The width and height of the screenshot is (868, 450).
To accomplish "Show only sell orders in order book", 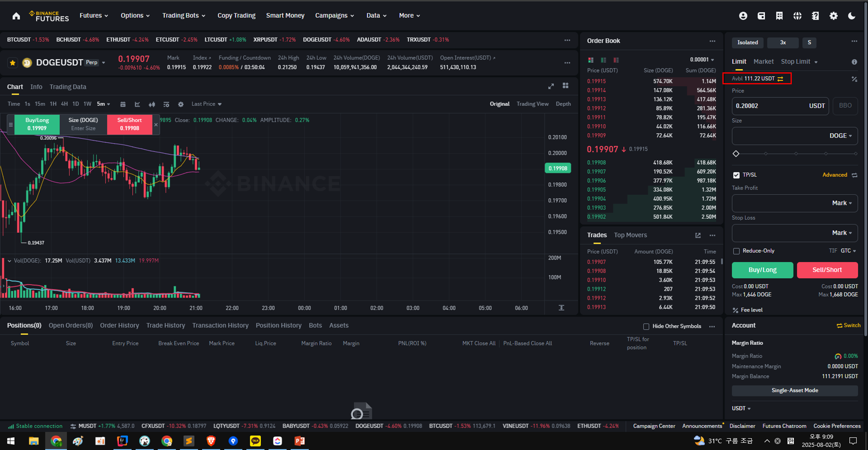I will 616,60.
